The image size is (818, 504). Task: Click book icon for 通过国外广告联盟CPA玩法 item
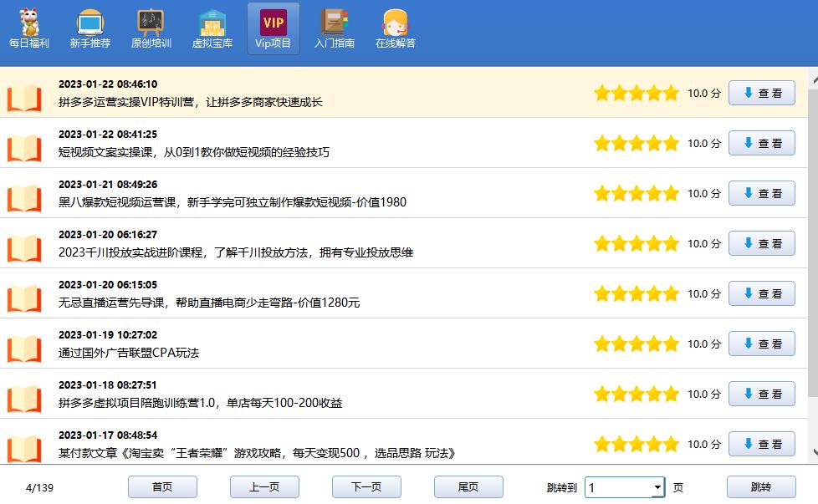click(24, 348)
